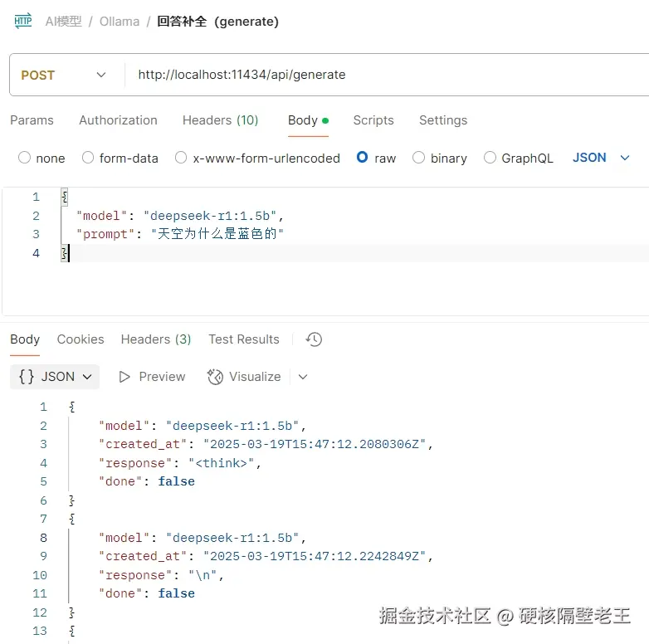Switch to the Test Results tab
Viewport: 649px width, 644px height.
[244, 339]
